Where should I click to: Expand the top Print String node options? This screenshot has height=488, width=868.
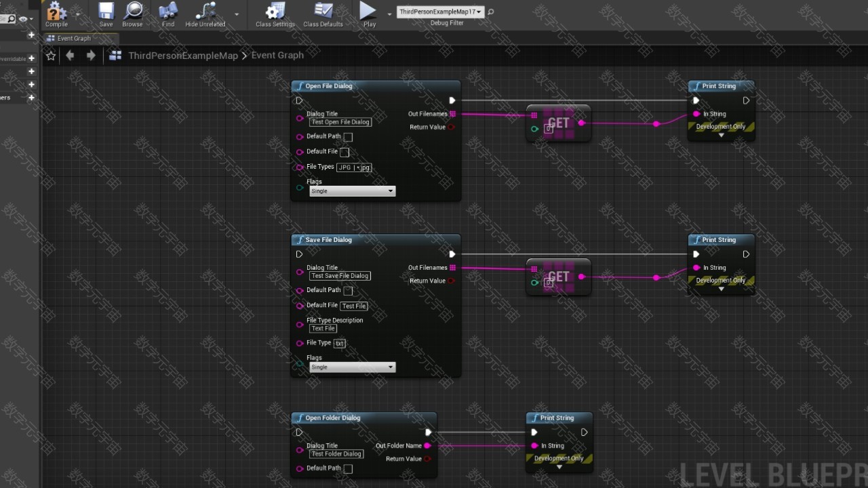tap(721, 136)
